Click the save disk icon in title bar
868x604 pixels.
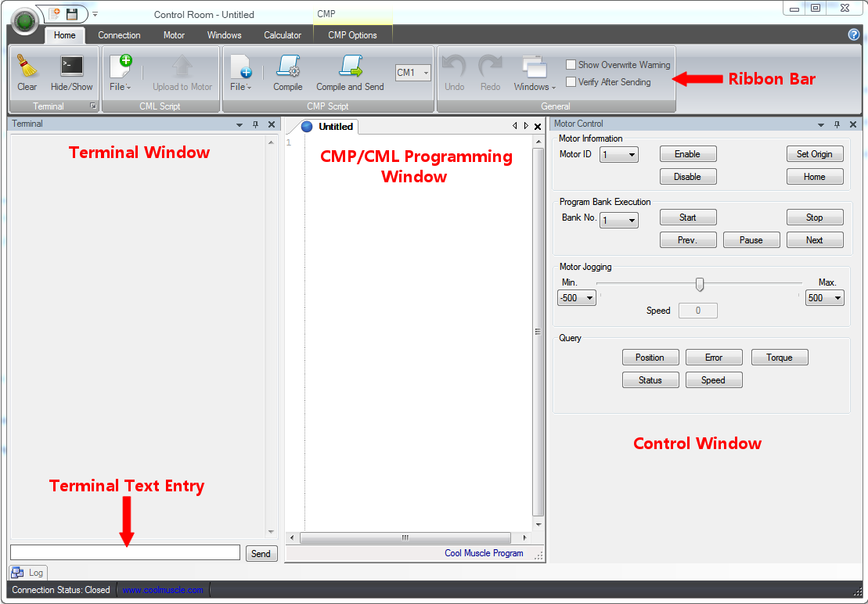[x=72, y=14]
